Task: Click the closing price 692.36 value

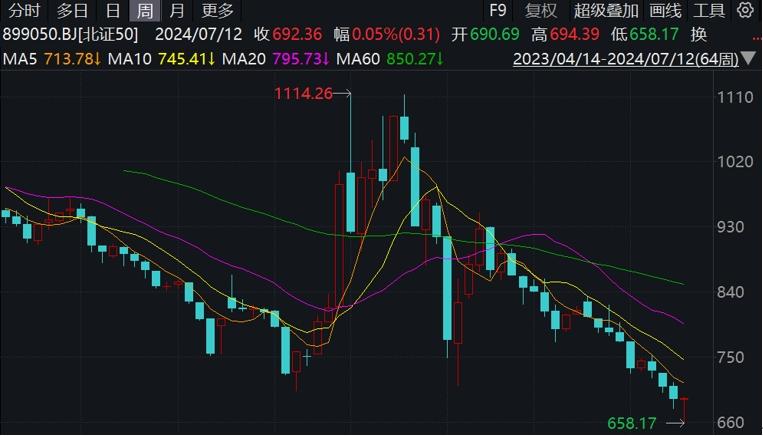Action: click(297, 35)
